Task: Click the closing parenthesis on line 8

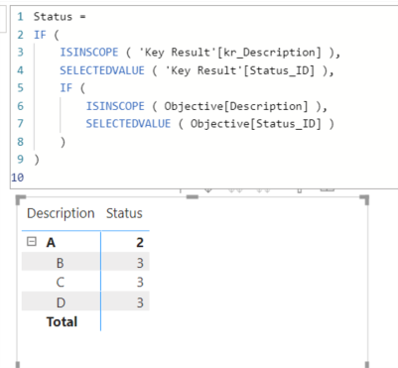Action: pyautogui.click(x=63, y=142)
